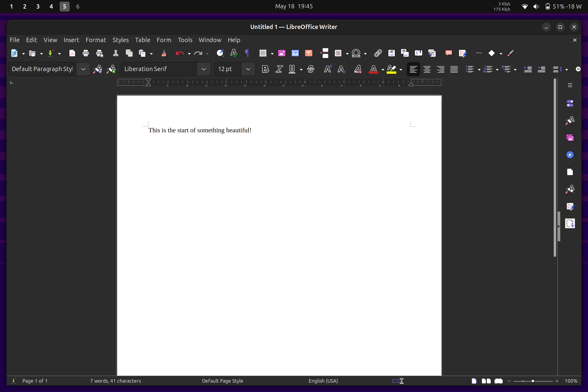The width and height of the screenshot is (588, 392).
Task: Open the Paste options dropdown arrow
Action: (x=151, y=54)
